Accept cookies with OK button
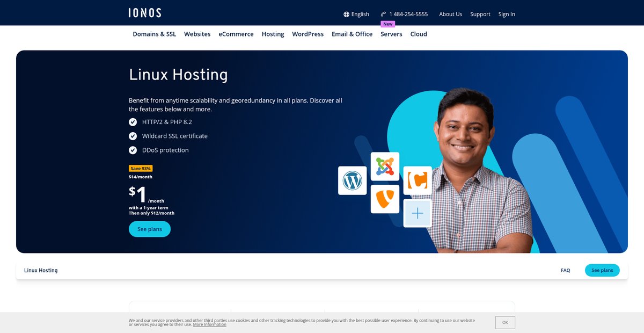 click(505, 322)
